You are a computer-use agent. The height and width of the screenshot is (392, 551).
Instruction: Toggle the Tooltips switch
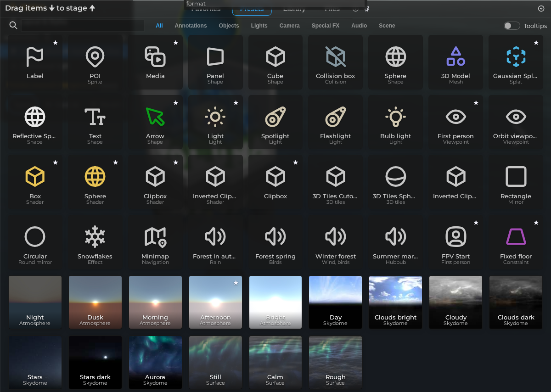[x=512, y=26]
